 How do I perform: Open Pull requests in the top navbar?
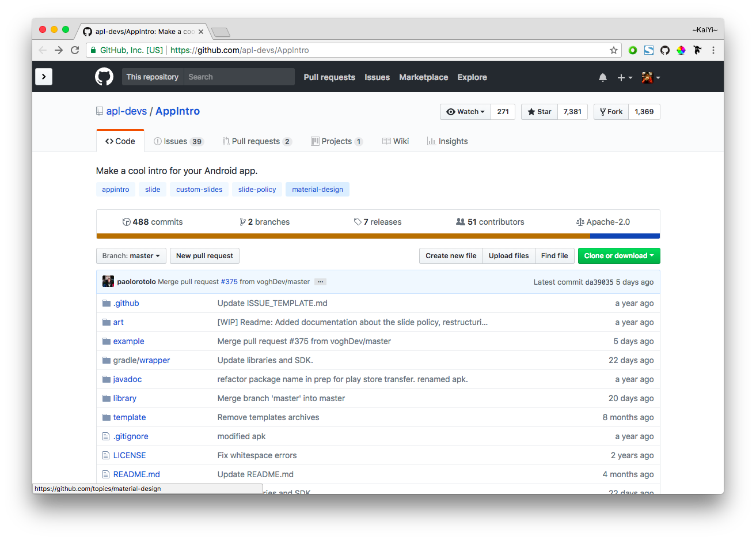pos(329,77)
